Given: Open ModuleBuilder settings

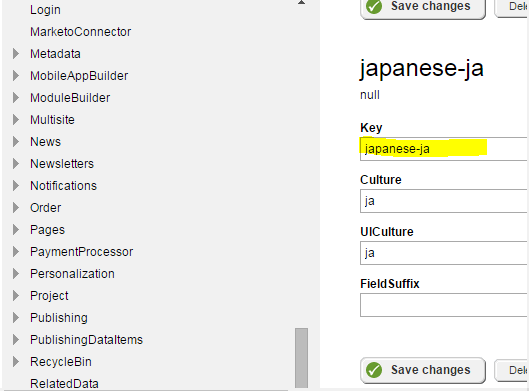Looking at the screenshot, I should coord(70,97).
